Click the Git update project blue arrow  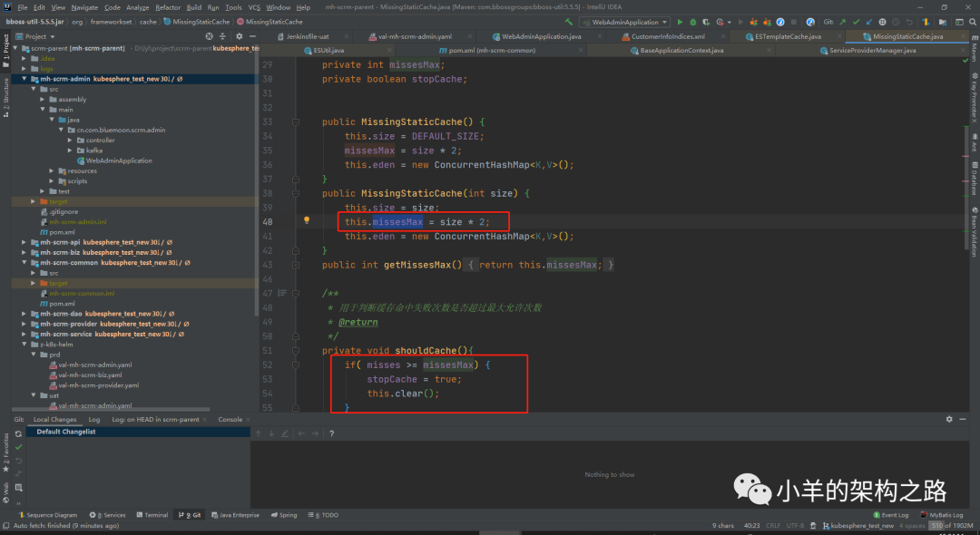(868, 22)
